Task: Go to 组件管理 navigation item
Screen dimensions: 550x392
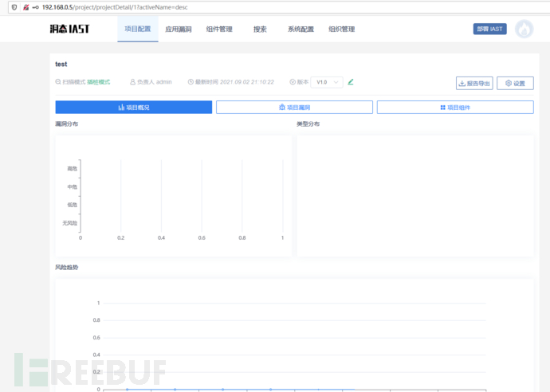Action: tap(219, 29)
